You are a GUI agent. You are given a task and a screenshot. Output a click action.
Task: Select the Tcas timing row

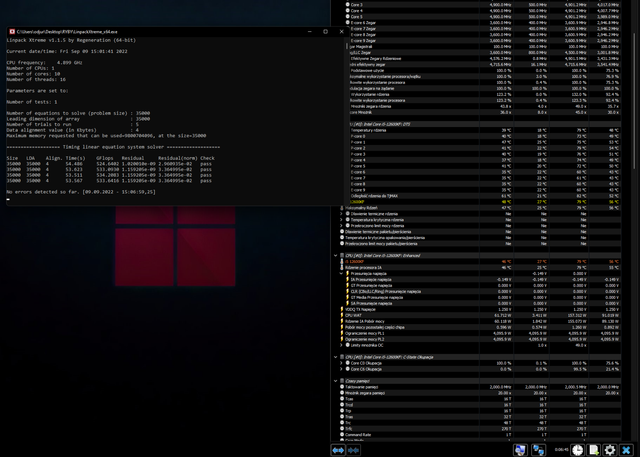[x=480, y=399]
